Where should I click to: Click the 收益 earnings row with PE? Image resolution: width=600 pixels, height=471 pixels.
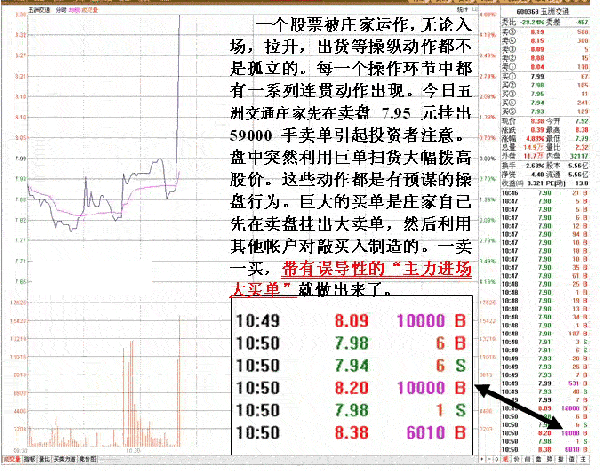[545, 184]
